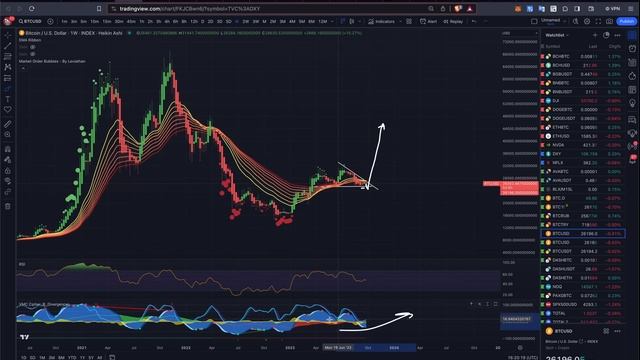This screenshot has height=360, width=640.
Task: Enter fullscreen mode
Action: (598, 21)
